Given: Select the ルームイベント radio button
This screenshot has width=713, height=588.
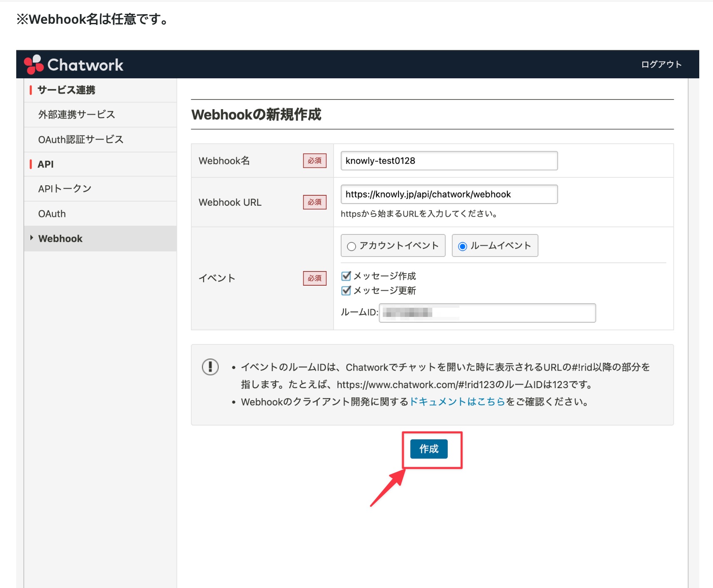Looking at the screenshot, I should [x=462, y=246].
